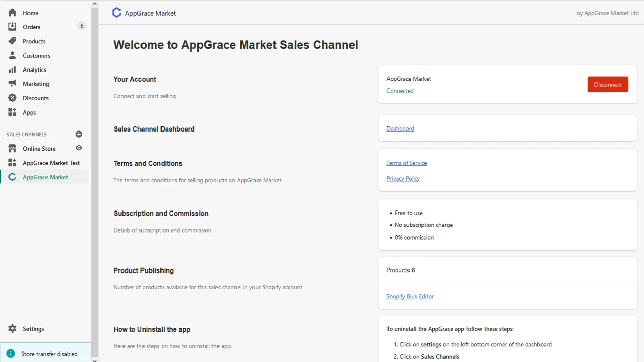Open Customers using the person icon
Viewport: 644px width, 362px height.
pyautogui.click(x=12, y=56)
